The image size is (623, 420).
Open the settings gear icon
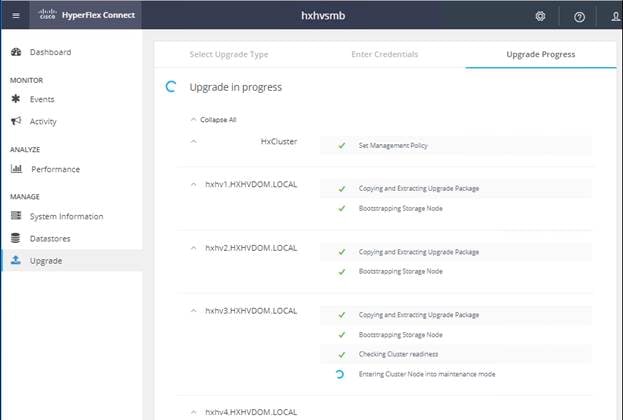coord(540,16)
